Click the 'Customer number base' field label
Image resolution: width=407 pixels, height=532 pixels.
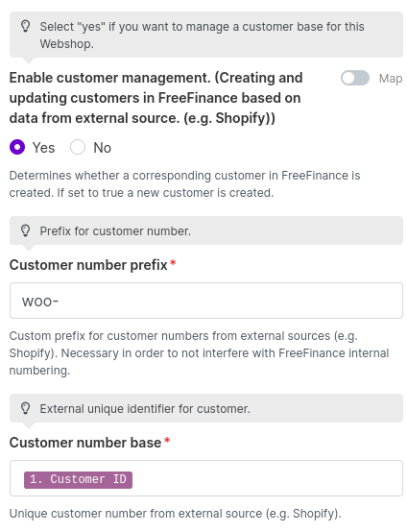[85, 443]
